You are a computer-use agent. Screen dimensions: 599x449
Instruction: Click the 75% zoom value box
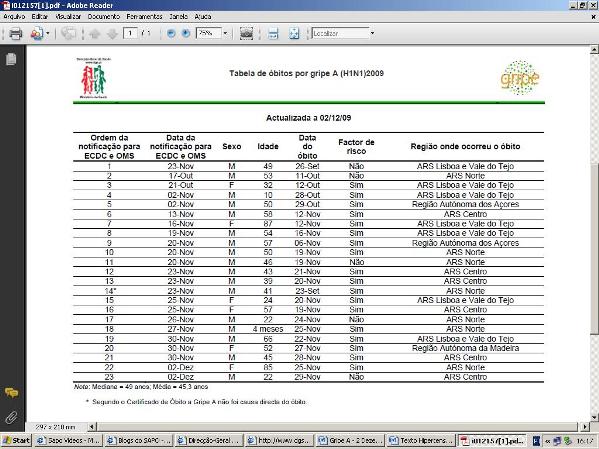(209, 33)
